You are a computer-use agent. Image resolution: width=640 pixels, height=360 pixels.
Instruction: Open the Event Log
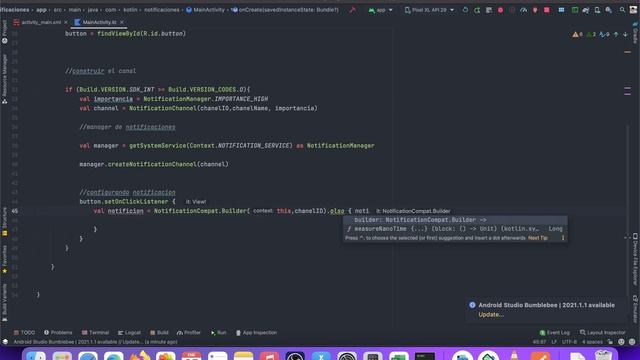554,333
